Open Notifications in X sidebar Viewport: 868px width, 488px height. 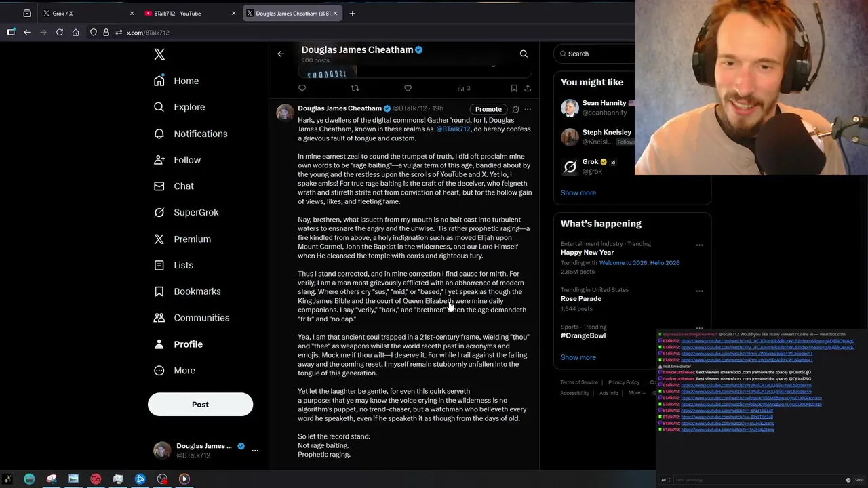[x=191, y=134]
